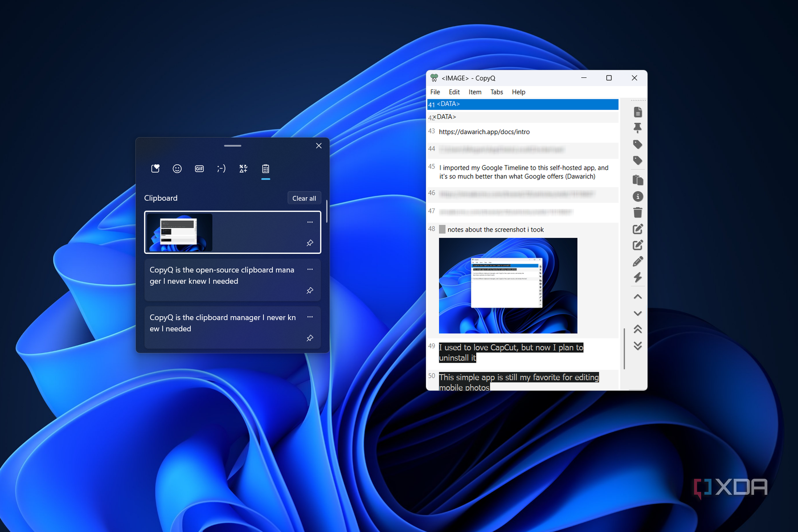Viewport: 798px width, 532px height.
Task: Click the pencil icon in CopyQ toolbar
Action: pyautogui.click(x=637, y=262)
